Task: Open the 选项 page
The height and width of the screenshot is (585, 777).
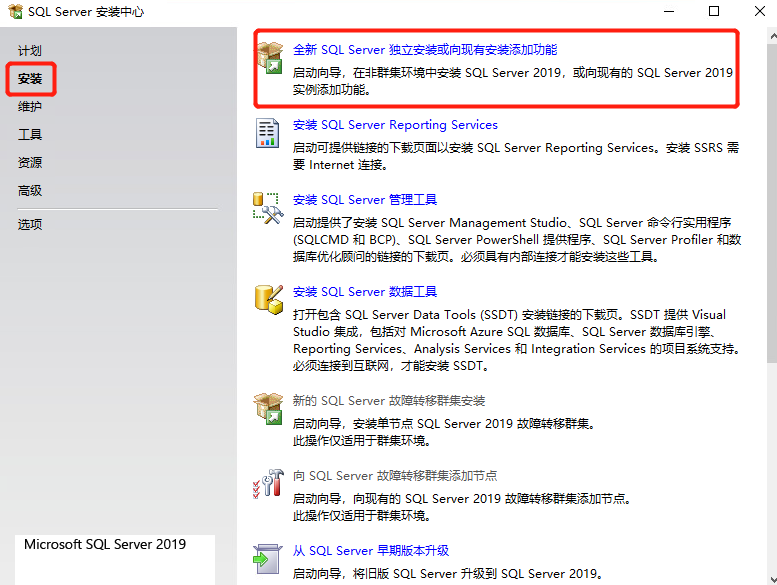Action: pyautogui.click(x=30, y=224)
